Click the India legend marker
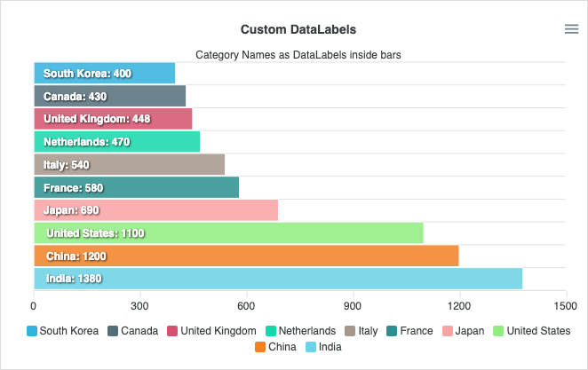Image resolution: width=588 pixels, height=370 pixels. (x=311, y=347)
